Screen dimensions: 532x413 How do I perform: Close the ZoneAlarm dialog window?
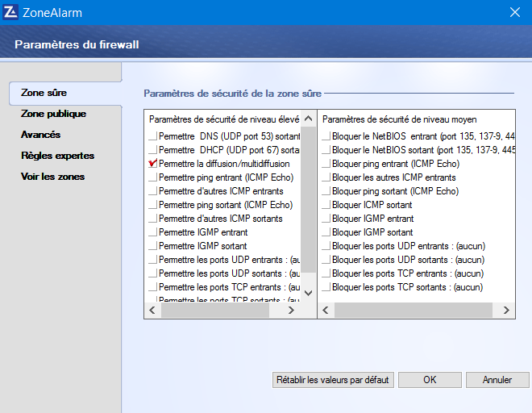[515, 12]
